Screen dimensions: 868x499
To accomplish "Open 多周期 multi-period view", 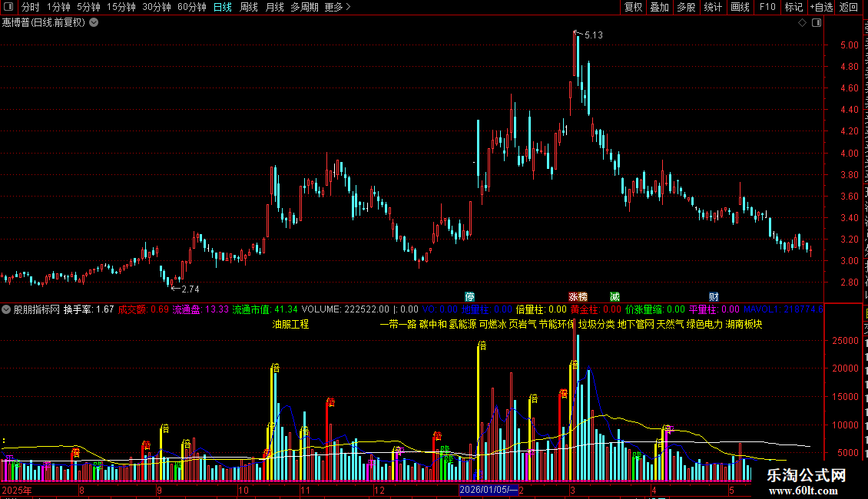I will pyautogui.click(x=304, y=7).
